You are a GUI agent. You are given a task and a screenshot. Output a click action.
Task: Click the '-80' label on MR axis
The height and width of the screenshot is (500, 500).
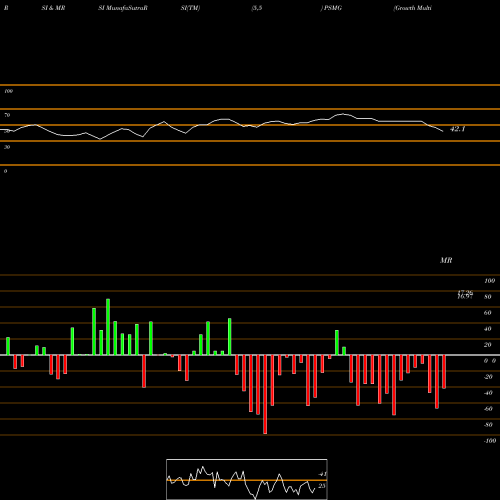(488, 425)
